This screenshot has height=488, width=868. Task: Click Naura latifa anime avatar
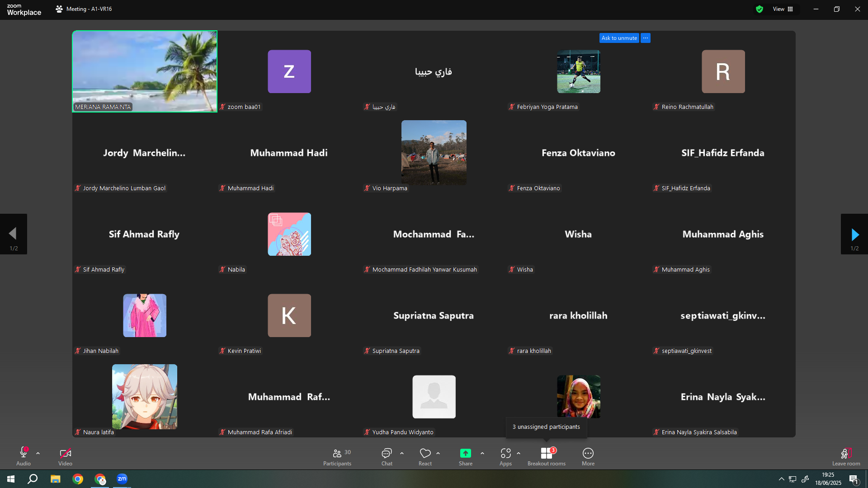pos(145,397)
